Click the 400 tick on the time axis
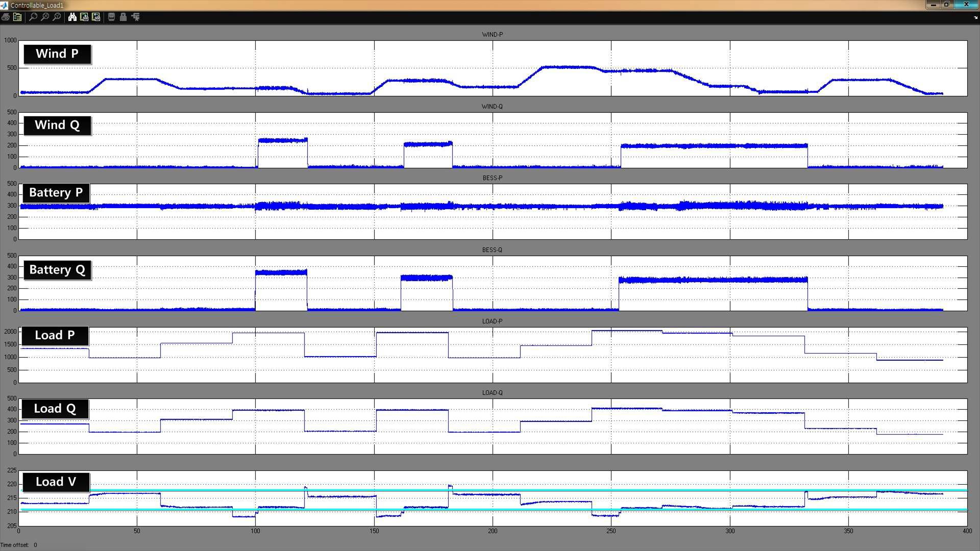 pyautogui.click(x=967, y=531)
